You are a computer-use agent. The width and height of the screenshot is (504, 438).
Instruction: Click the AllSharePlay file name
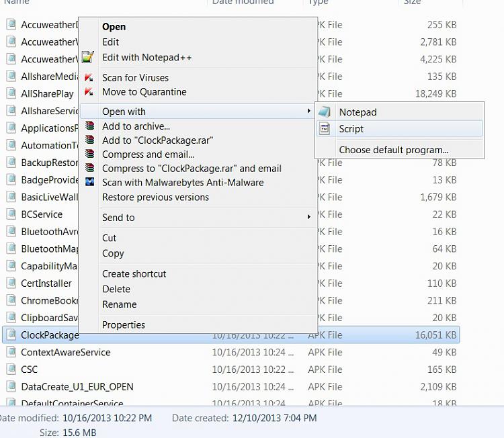coord(47,94)
